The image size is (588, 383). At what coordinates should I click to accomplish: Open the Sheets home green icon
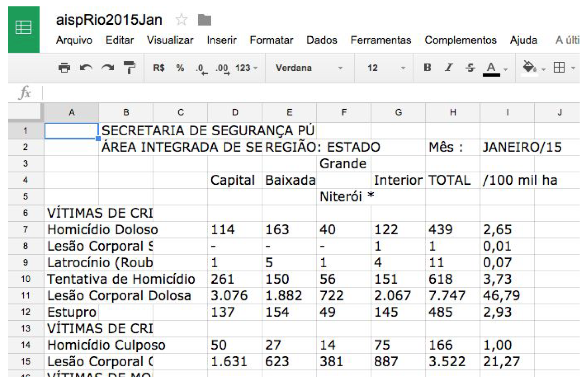24,29
